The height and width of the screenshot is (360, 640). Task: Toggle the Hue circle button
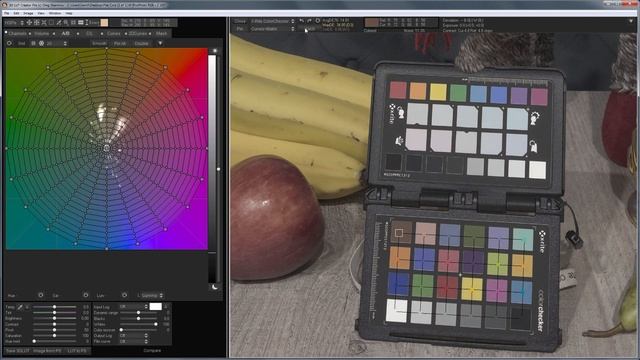click(40, 295)
